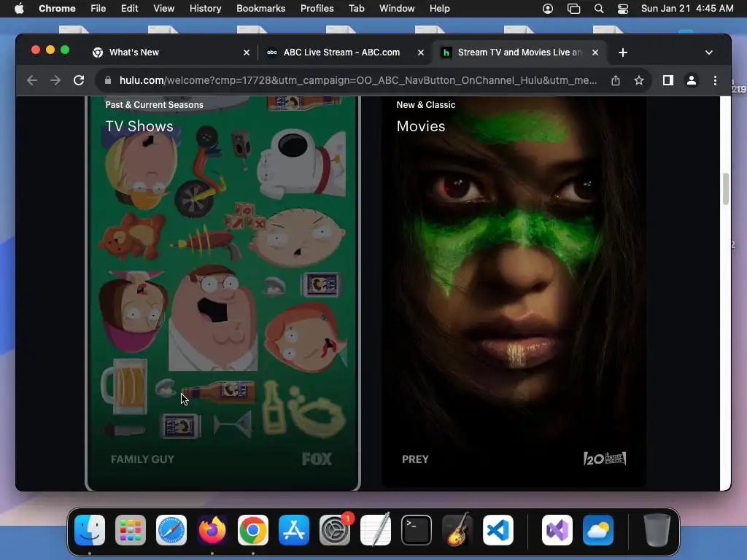Open the Weather app from the Dock
The image size is (747, 560).
point(598,530)
